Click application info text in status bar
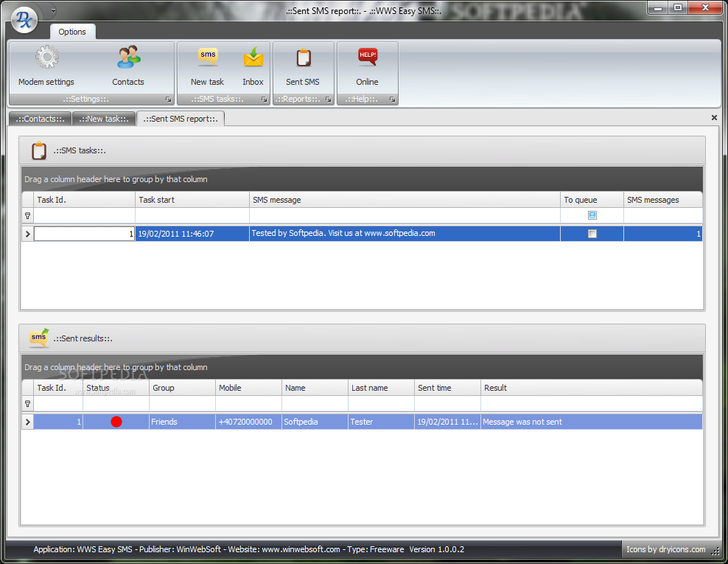The image size is (728, 564). 249,549
